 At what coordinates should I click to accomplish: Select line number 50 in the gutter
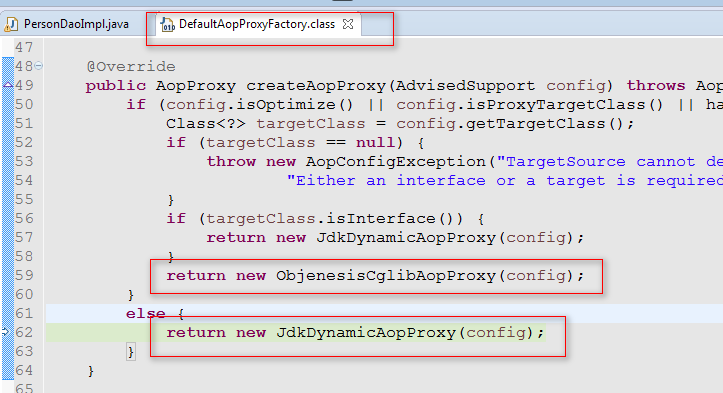pos(24,104)
